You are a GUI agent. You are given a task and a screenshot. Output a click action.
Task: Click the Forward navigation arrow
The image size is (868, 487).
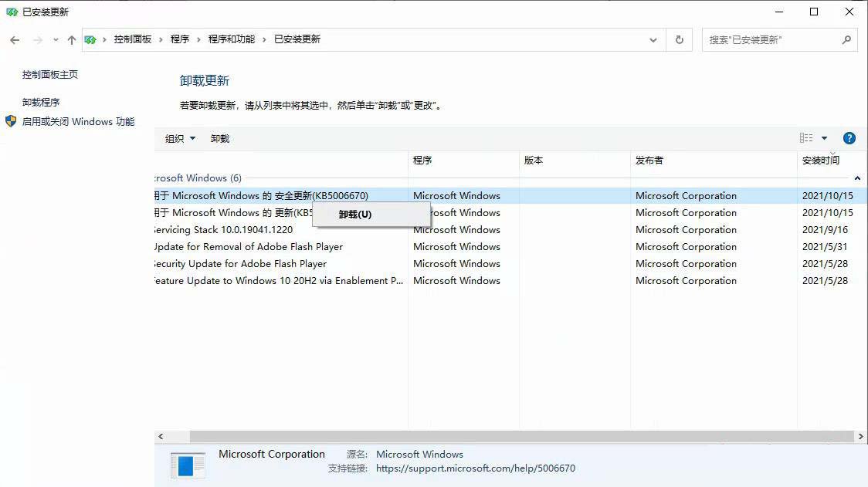[38, 40]
